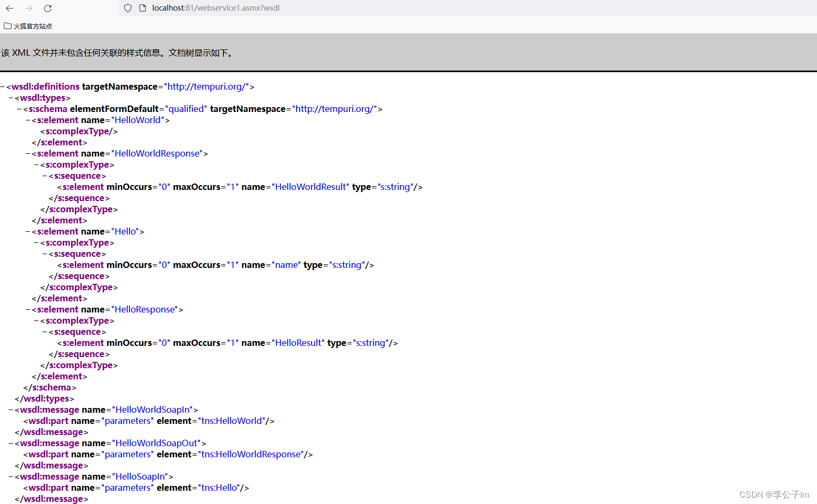Viewport: 817px width, 504px height.
Task: Click the 'HelloResult' attribute value
Action: [x=298, y=343]
